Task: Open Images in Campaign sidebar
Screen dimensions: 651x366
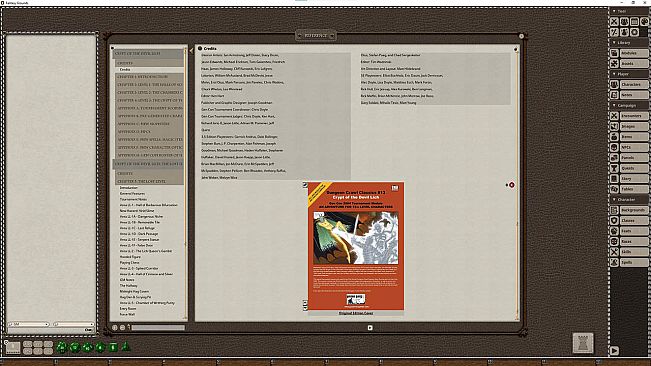Action: click(x=629, y=126)
